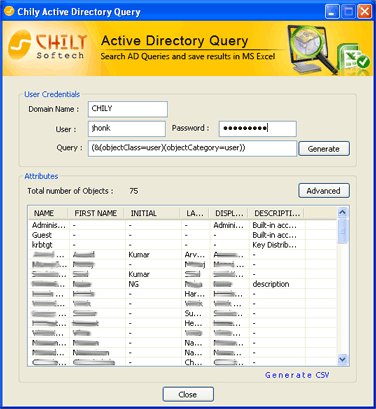Click into the User field containing jhonk
Image resolution: width=376 pixels, height=409 pixels.
127,129
